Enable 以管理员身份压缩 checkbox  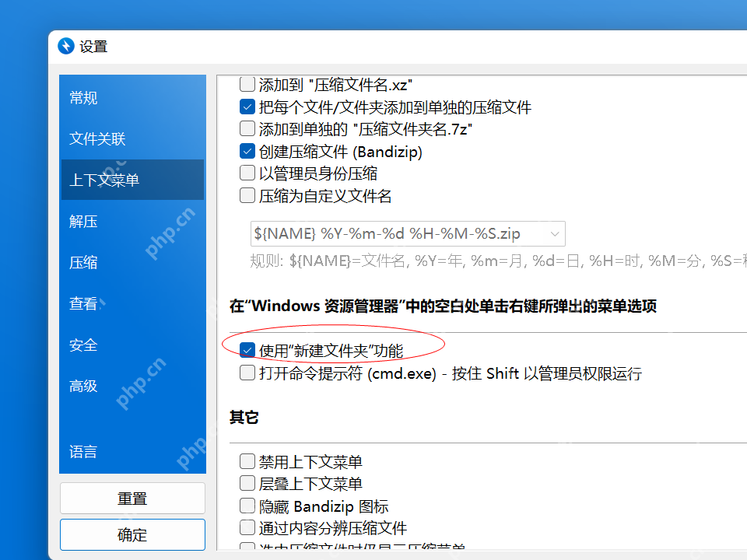pyautogui.click(x=247, y=173)
